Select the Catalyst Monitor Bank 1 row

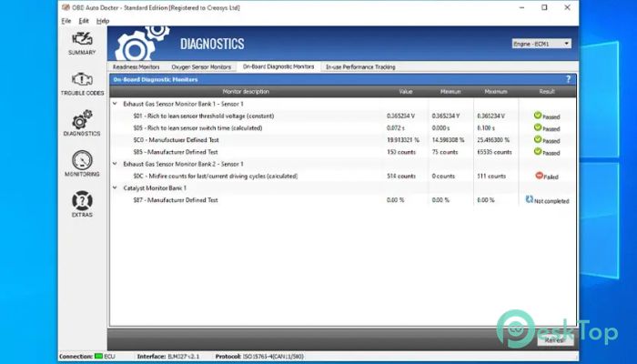pos(343,187)
